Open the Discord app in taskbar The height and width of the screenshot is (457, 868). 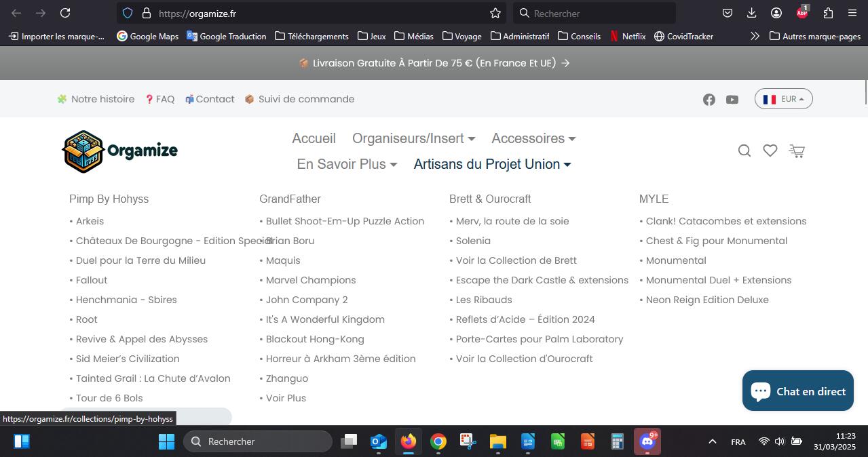647,441
